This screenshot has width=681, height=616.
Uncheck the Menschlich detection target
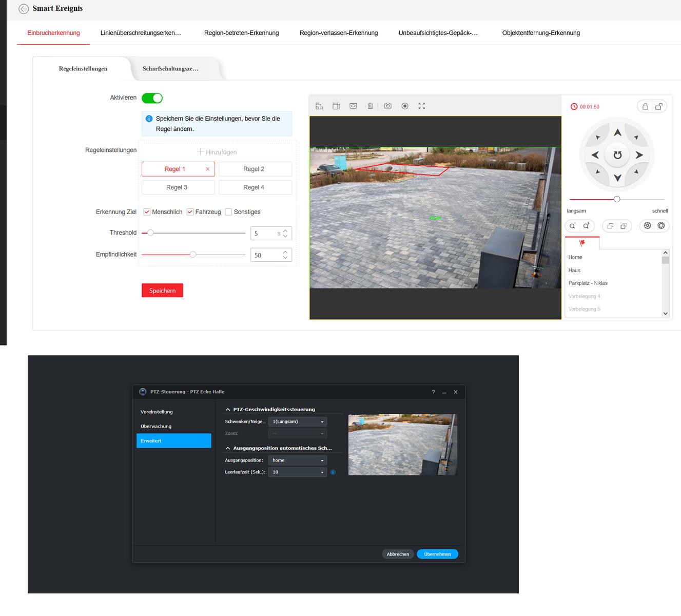click(x=147, y=212)
